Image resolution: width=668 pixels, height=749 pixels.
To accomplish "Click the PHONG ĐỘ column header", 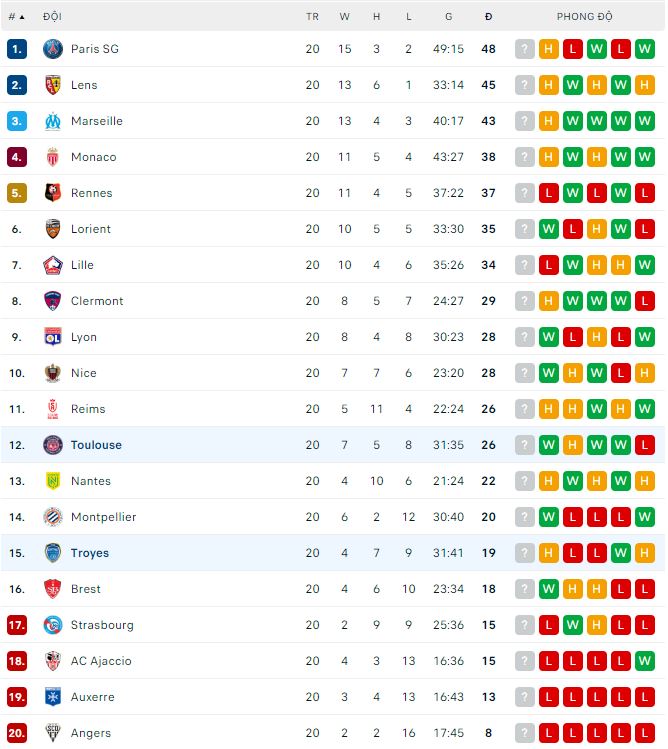I will pos(585,17).
